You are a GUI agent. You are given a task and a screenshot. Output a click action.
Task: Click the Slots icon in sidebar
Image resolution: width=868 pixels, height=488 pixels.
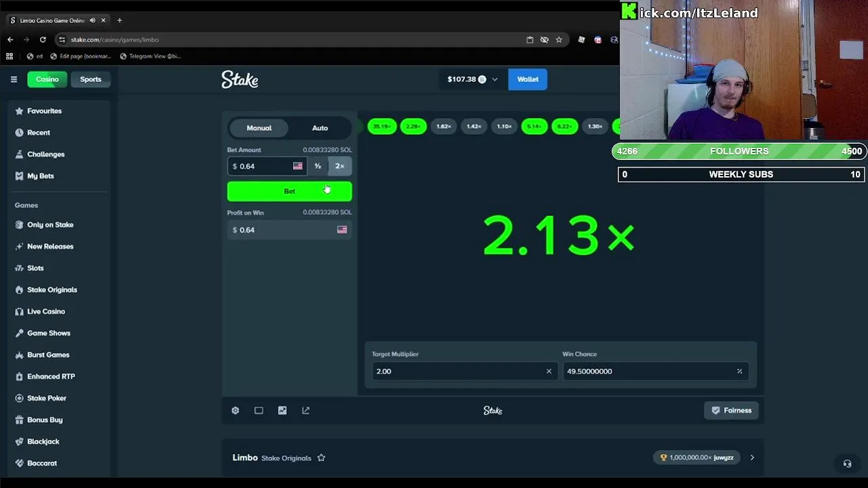pos(19,268)
